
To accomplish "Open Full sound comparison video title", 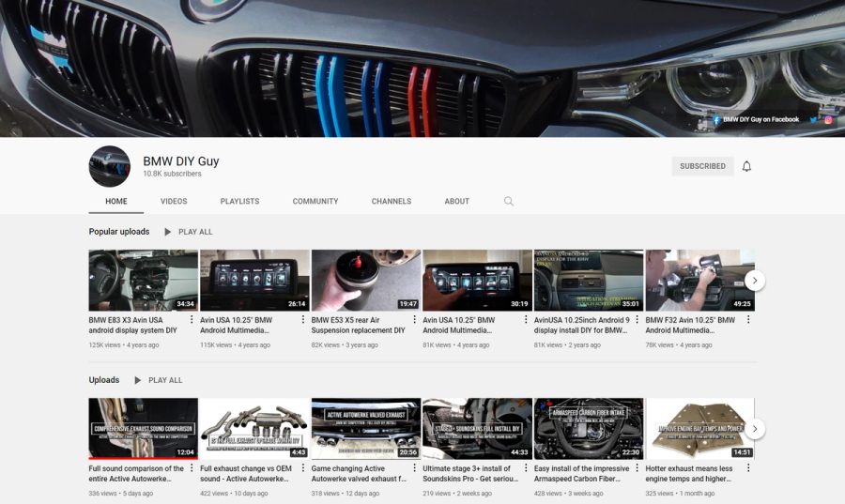I will (136, 474).
